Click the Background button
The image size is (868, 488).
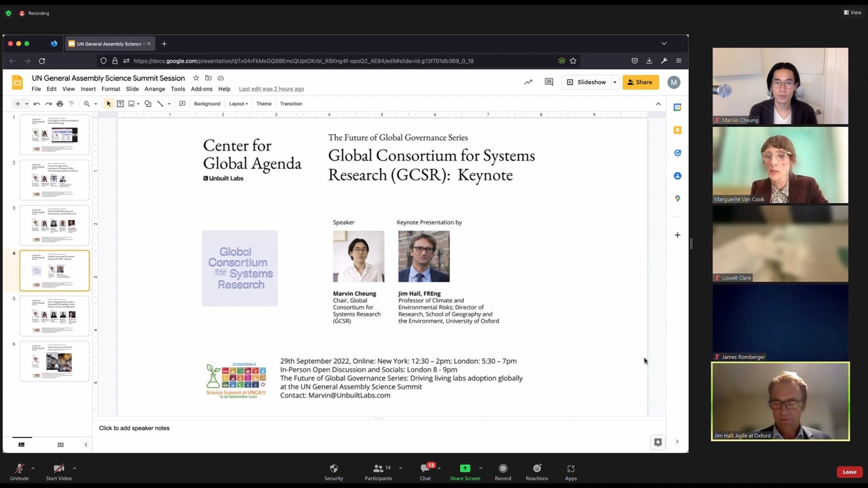tap(207, 104)
